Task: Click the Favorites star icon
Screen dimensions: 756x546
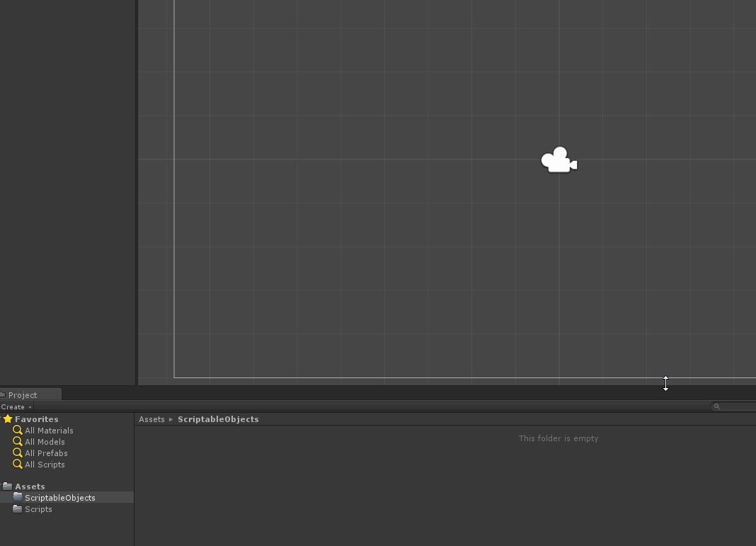Action: (8, 419)
